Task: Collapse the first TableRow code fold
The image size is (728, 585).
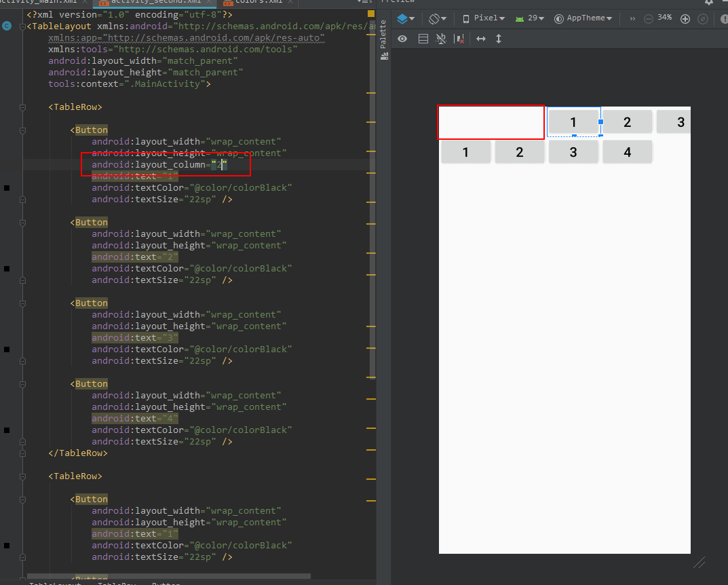Action: point(22,107)
